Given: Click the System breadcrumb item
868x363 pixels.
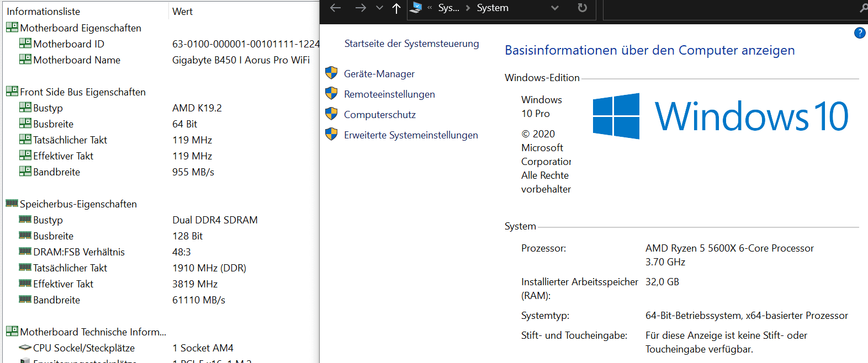Looking at the screenshot, I should coord(493,8).
